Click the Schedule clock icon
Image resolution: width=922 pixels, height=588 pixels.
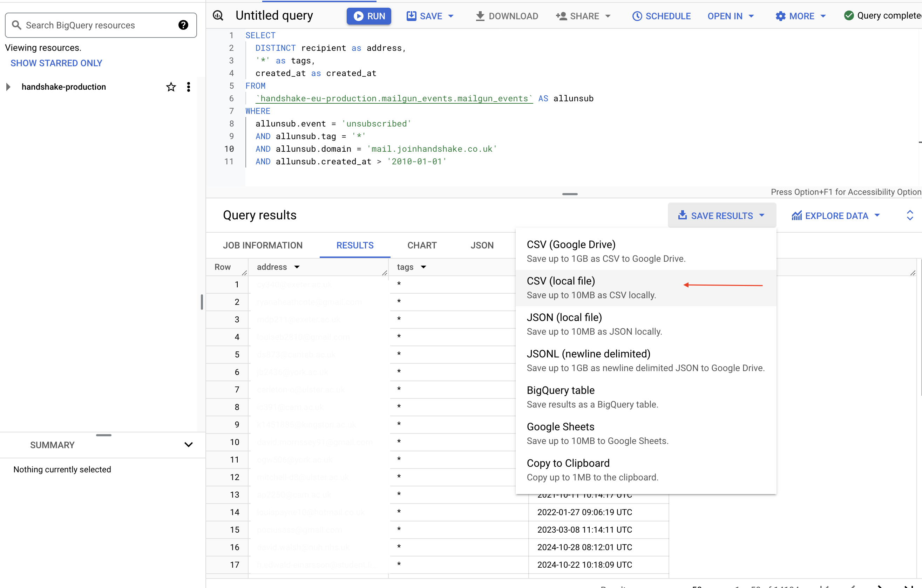click(x=637, y=16)
